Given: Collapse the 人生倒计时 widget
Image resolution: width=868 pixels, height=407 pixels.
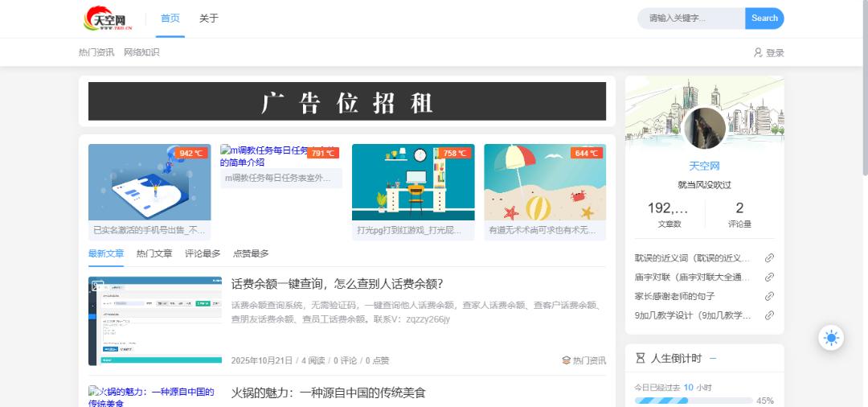Looking at the screenshot, I should tap(713, 358).
